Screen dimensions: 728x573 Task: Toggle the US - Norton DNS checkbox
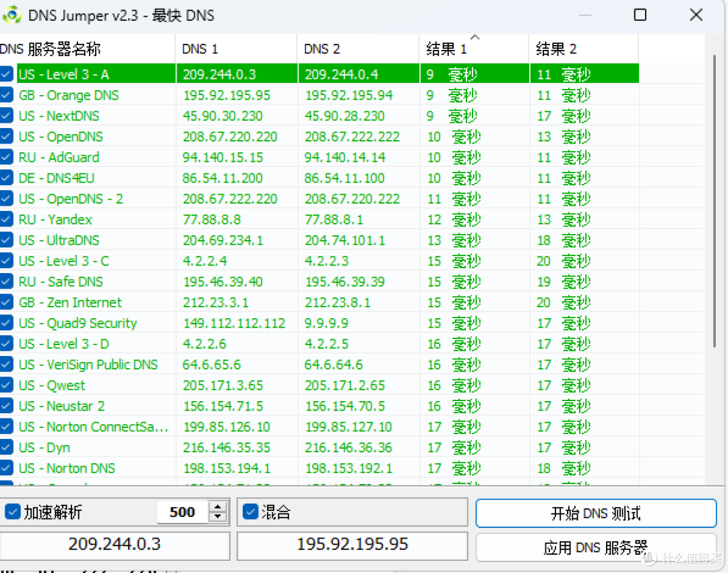6,468
